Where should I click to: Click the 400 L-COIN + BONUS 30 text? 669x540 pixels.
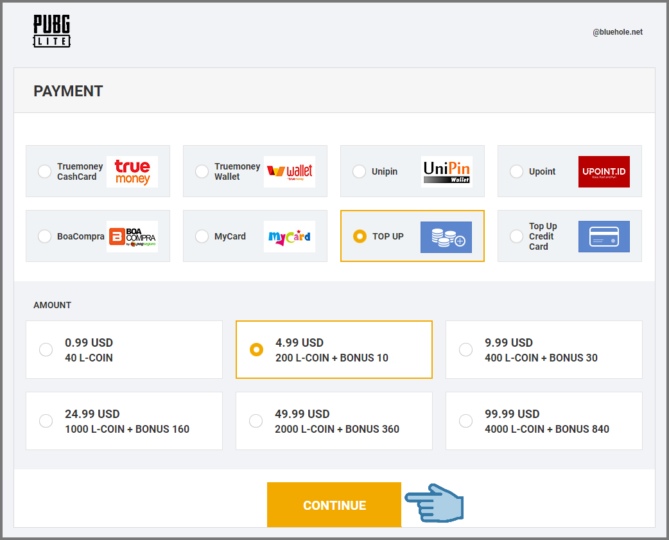[x=541, y=358]
